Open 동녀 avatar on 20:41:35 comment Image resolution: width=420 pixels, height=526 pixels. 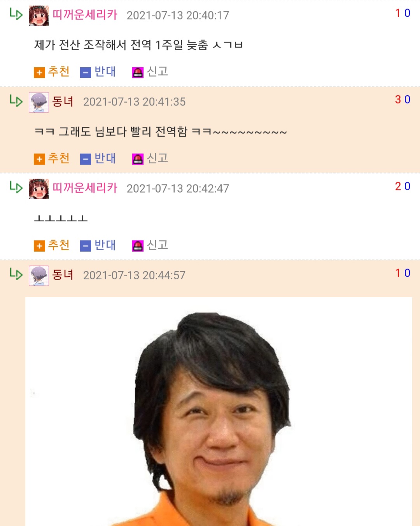pos(39,102)
